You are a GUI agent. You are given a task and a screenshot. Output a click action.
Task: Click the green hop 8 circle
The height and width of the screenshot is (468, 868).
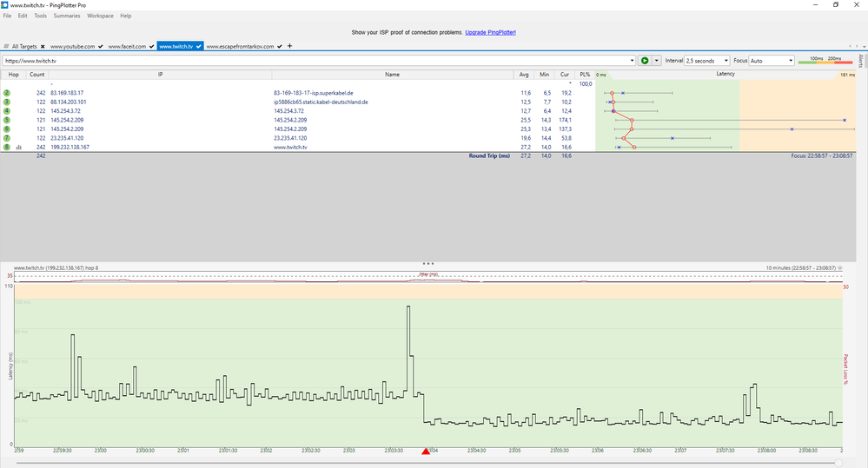[x=7, y=147]
